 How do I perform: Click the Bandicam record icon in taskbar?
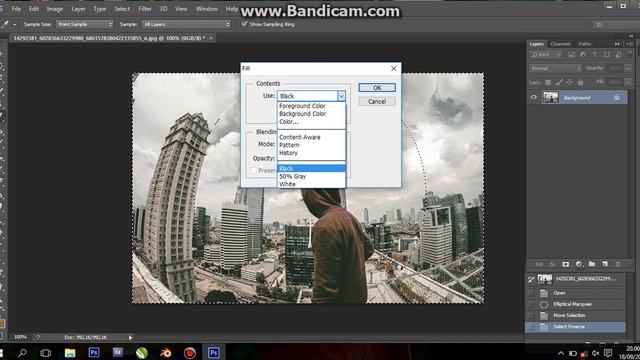[190, 352]
